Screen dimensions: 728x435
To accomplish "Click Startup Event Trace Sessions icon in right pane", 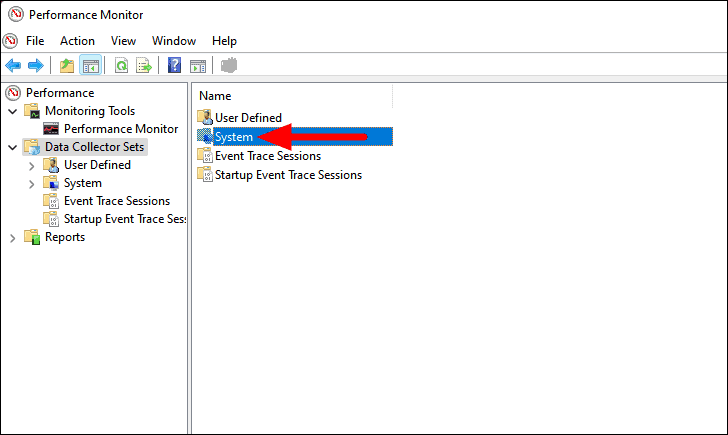I will coord(205,175).
